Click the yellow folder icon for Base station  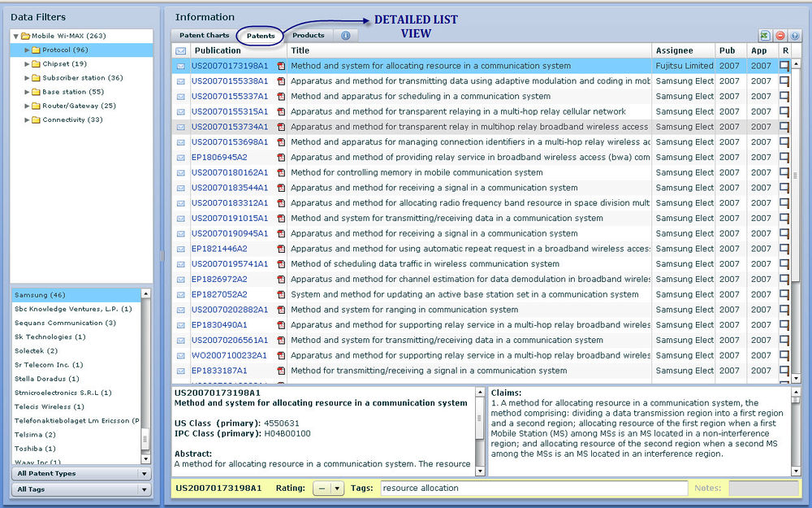[37, 92]
